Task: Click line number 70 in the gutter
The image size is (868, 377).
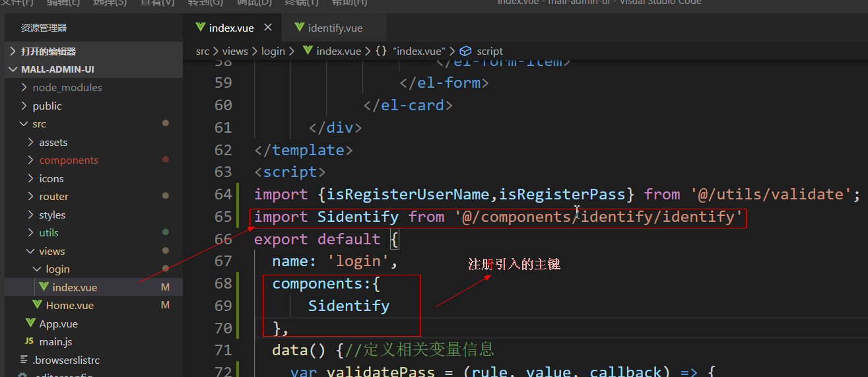Action: (223, 328)
